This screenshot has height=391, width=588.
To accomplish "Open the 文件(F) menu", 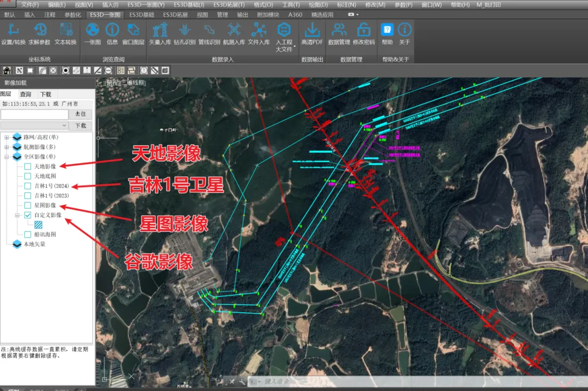I will coord(30,5).
